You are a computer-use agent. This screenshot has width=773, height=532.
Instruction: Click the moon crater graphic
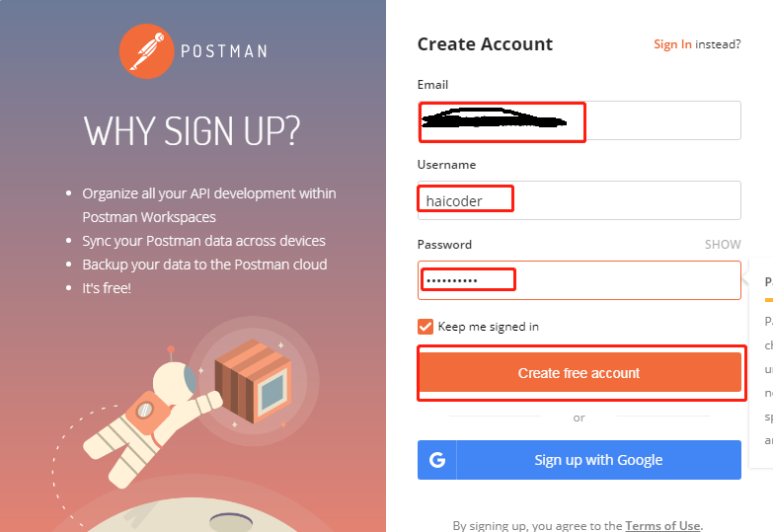231,522
